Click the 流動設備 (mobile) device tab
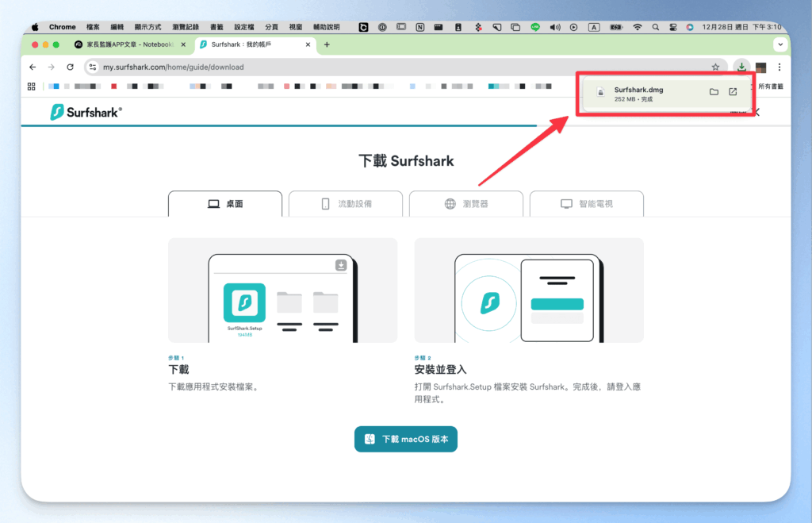The height and width of the screenshot is (523, 812). pos(346,203)
